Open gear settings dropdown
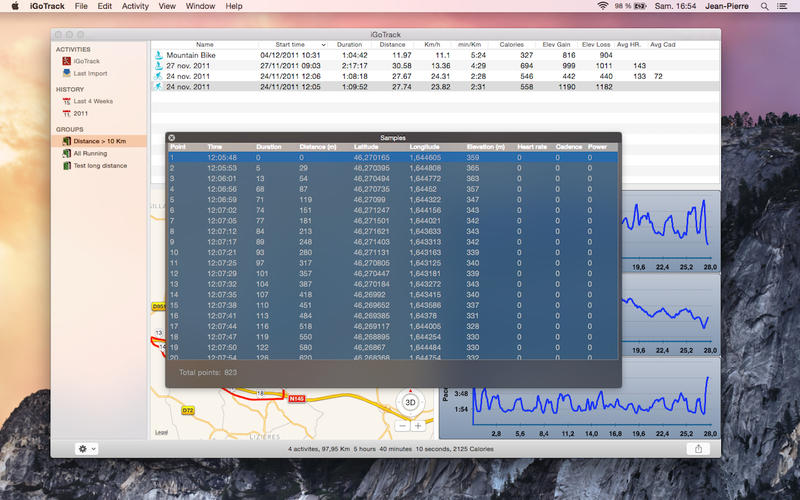This screenshot has width=800, height=500. (x=86, y=449)
